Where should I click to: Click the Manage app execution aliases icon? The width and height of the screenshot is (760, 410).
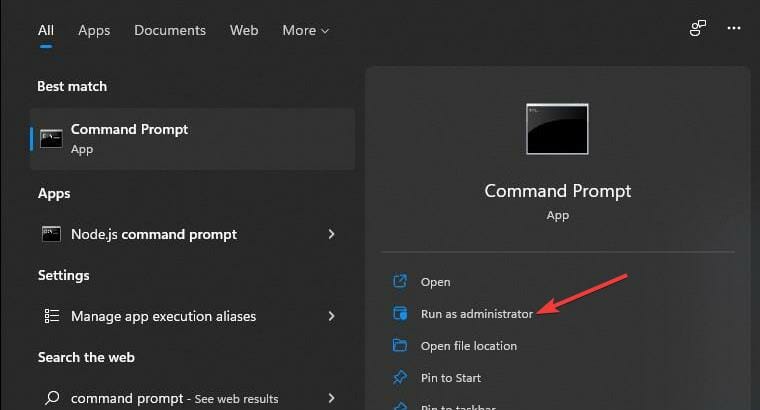point(51,316)
